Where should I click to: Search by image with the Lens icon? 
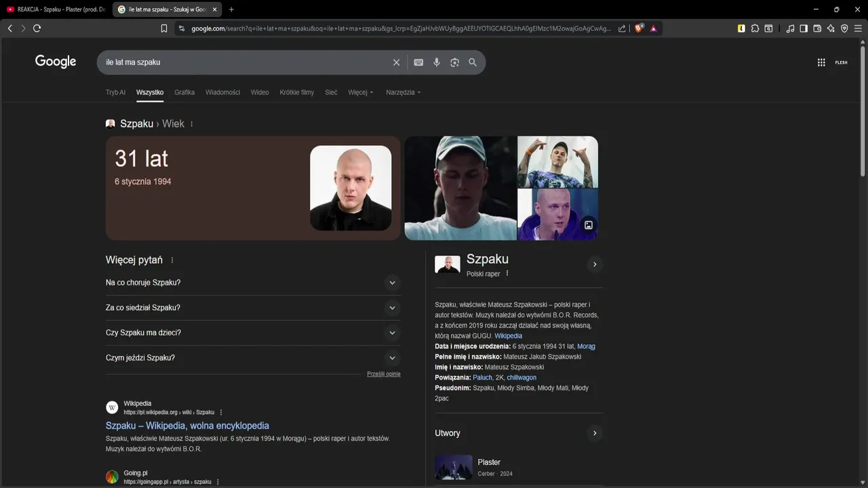454,62
